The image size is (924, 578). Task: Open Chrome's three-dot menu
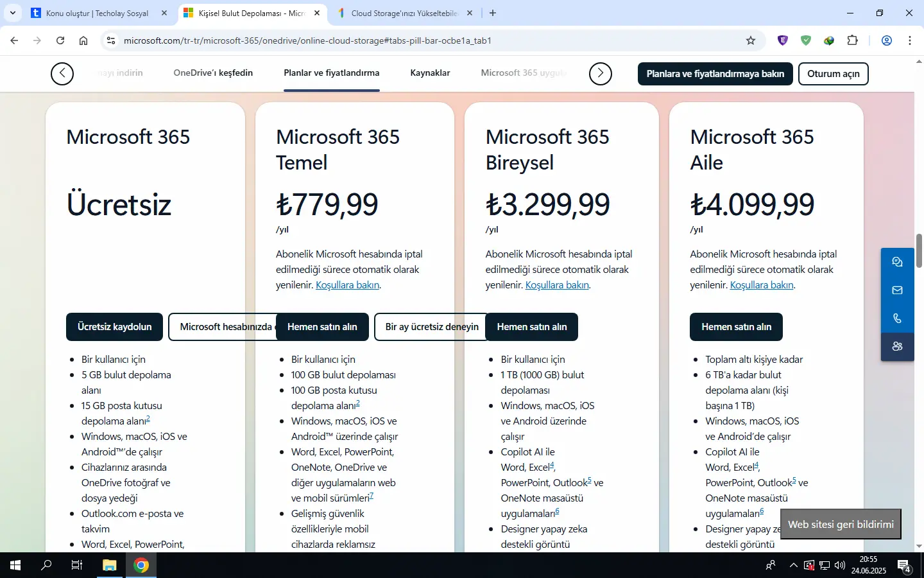[x=910, y=40]
